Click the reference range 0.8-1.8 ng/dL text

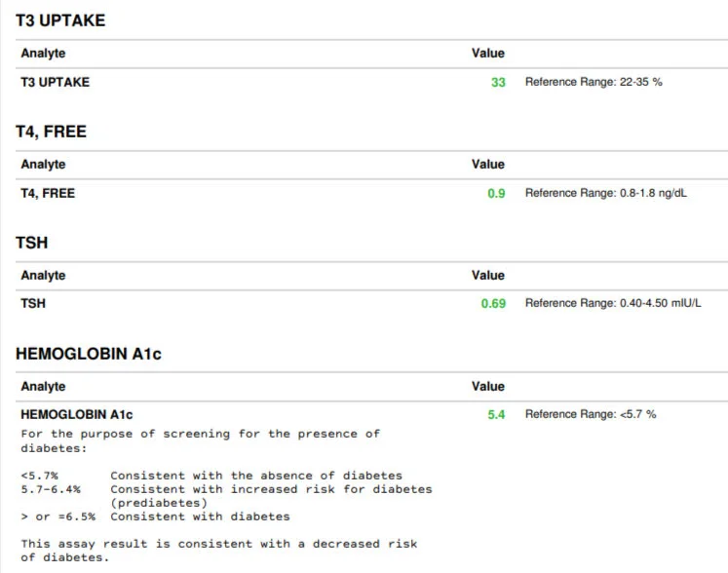605,194
